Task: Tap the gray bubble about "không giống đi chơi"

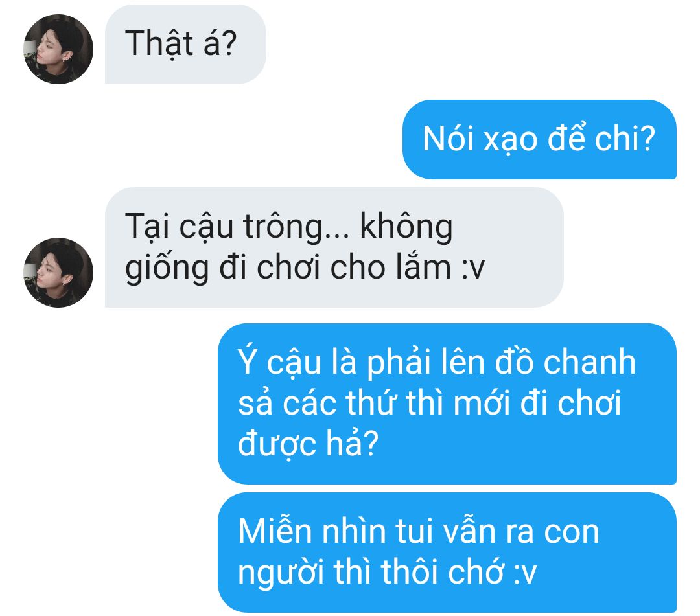Action: pos(334,247)
